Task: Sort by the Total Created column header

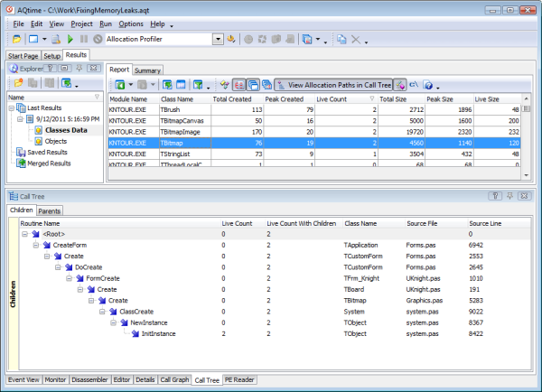Action: point(237,99)
